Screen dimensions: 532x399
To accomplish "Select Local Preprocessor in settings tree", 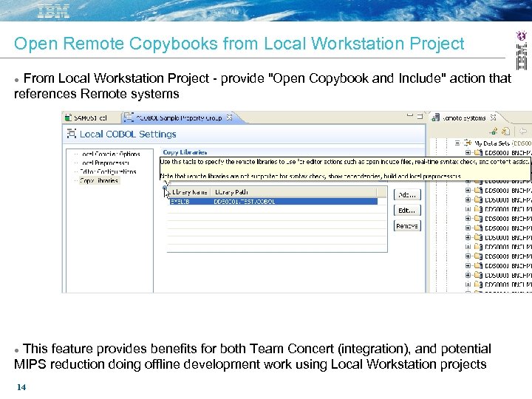I will coord(105,163).
